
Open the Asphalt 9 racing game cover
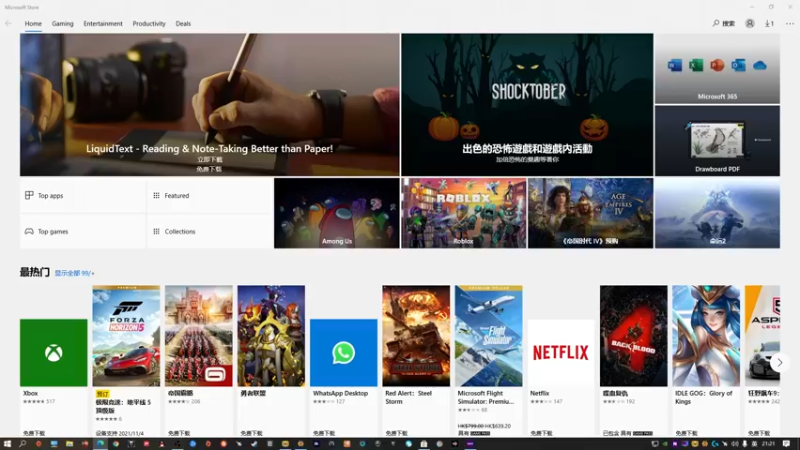pyautogui.click(x=762, y=336)
